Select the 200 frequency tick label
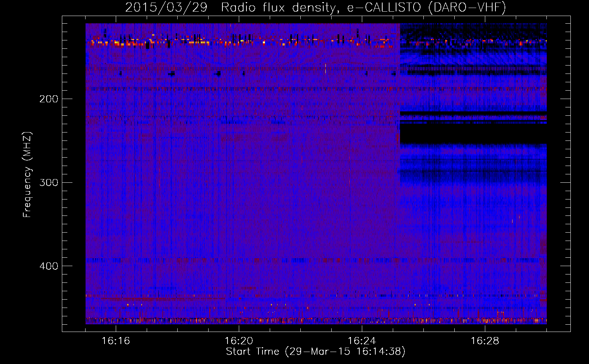The width and height of the screenshot is (589, 364). (49, 99)
